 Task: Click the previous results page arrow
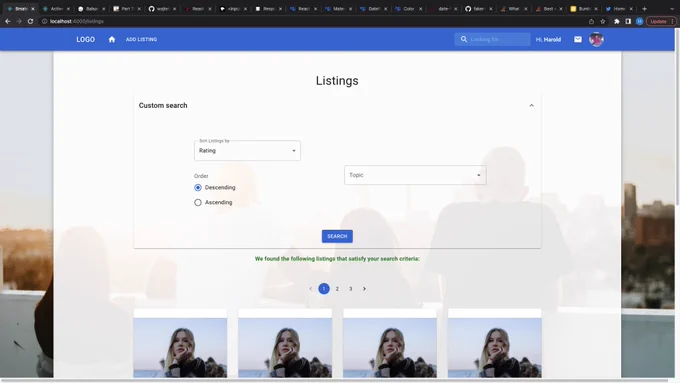pos(311,289)
